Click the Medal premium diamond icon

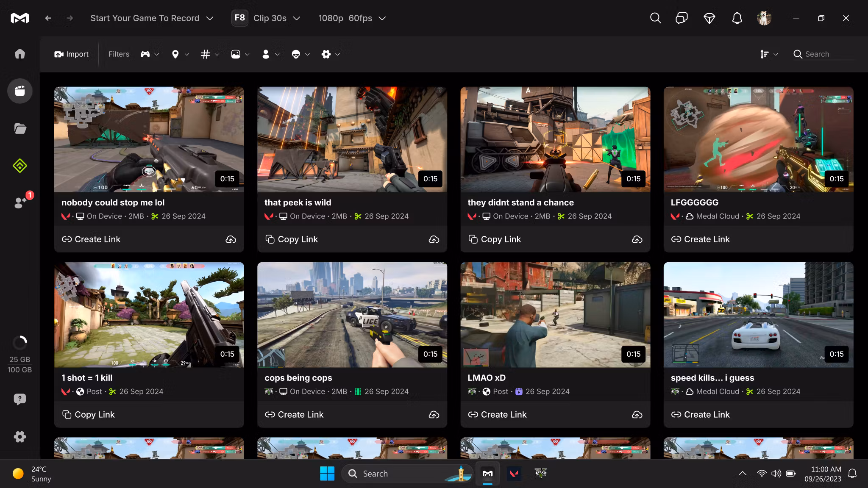coord(709,18)
